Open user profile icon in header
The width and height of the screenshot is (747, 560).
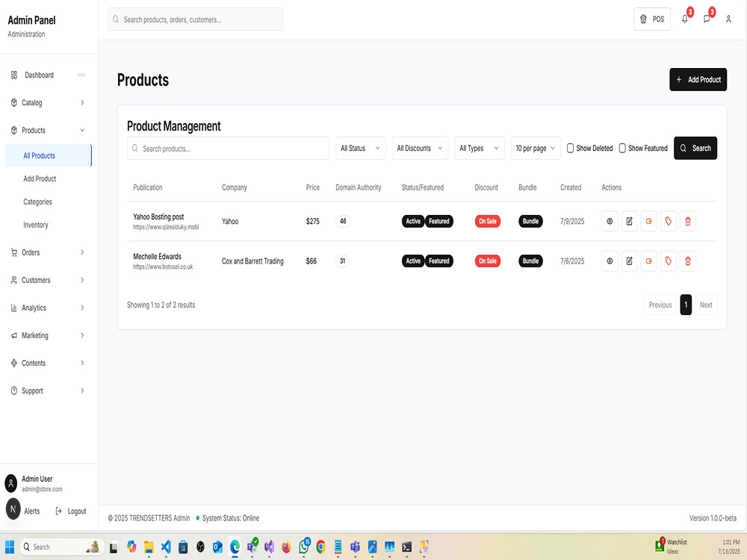click(x=728, y=19)
